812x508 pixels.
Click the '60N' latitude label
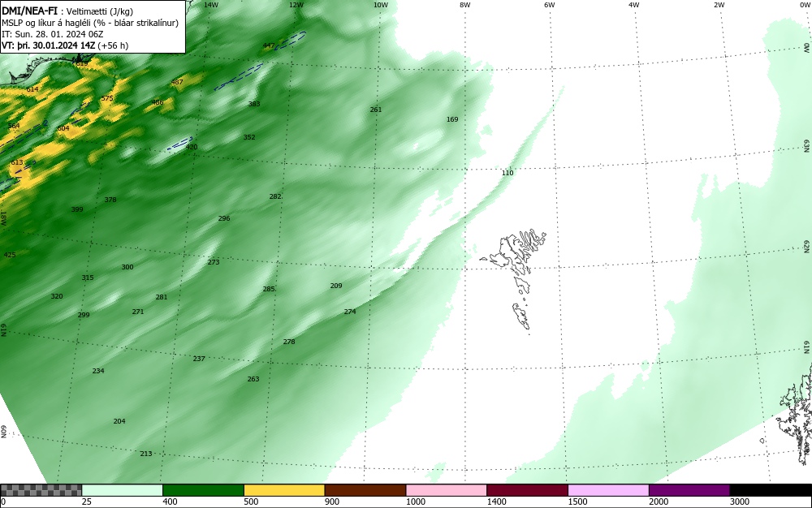click(3, 432)
